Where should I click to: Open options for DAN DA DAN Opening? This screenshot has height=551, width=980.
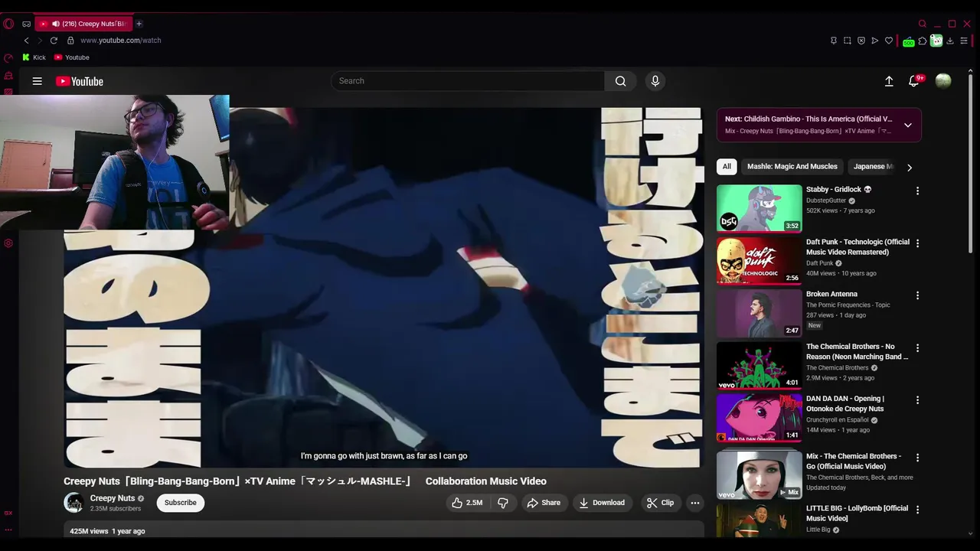pyautogui.click(x=917, y=400)
